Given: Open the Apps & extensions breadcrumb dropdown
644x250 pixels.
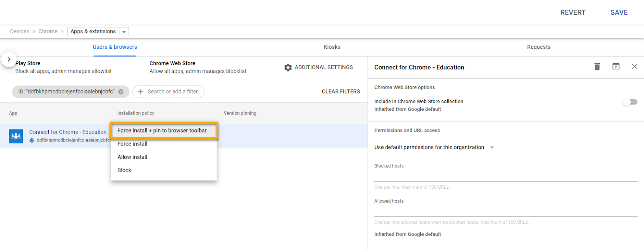Looking at the screenshot, I should [124, 32].
